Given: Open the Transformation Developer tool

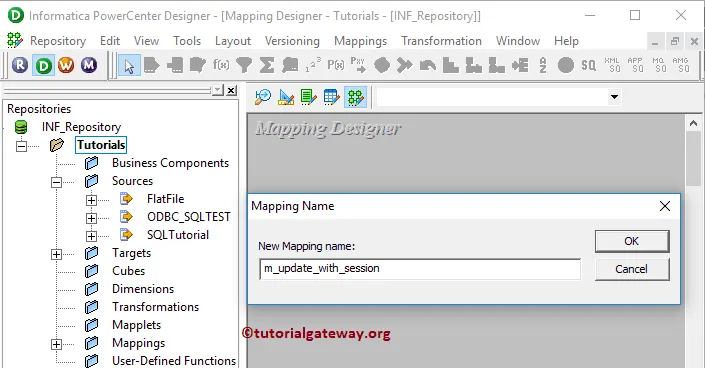Looking at the screenshot, I should 309,97.
